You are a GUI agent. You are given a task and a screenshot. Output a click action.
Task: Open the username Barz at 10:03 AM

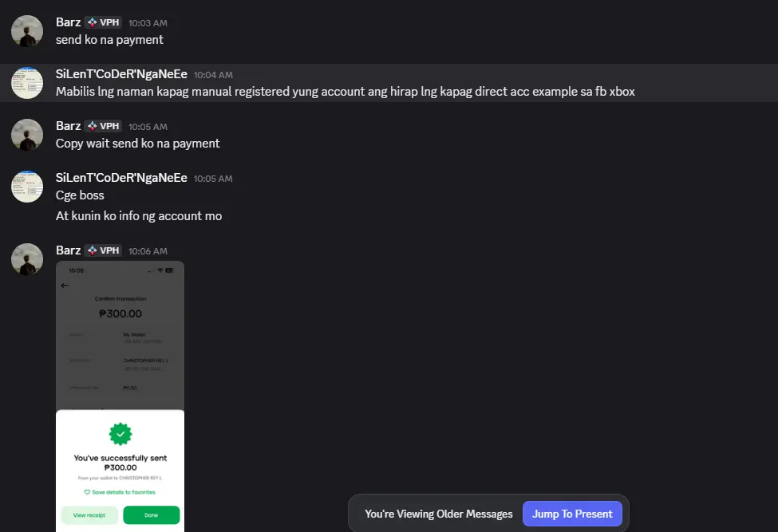pyautogui.click(x=68, y=22)
